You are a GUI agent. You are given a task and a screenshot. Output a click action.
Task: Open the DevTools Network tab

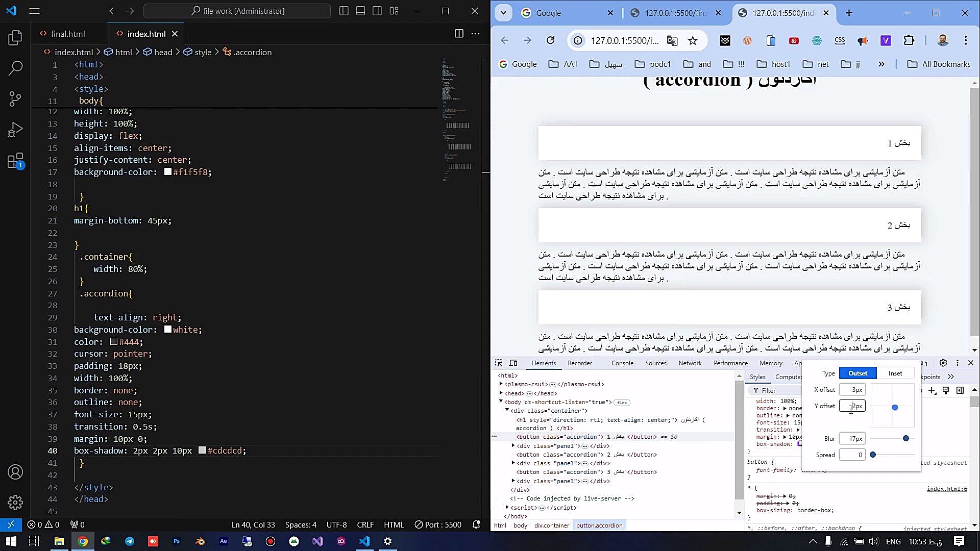(x=690, y=363)
